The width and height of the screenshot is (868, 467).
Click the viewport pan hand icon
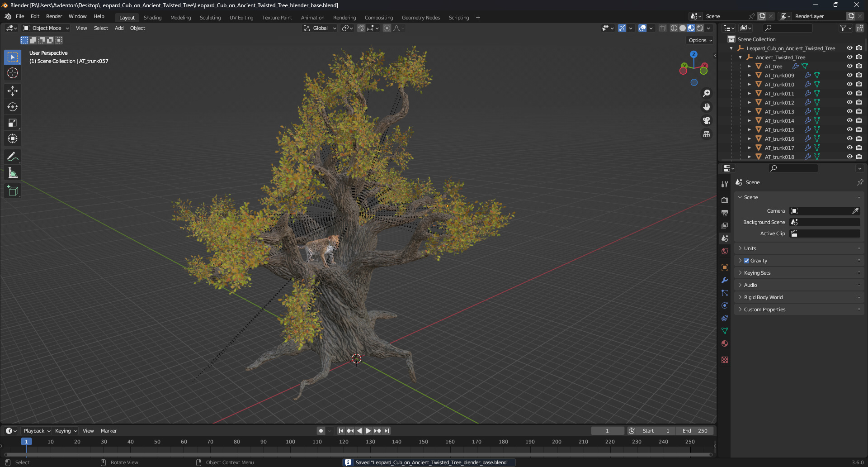coord(707,107)
